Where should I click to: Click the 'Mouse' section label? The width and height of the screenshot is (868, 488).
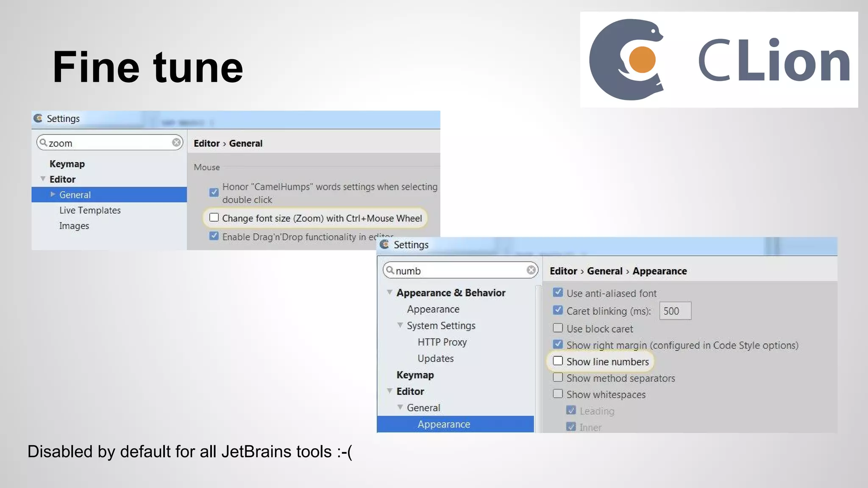click(x=207, y=167)
